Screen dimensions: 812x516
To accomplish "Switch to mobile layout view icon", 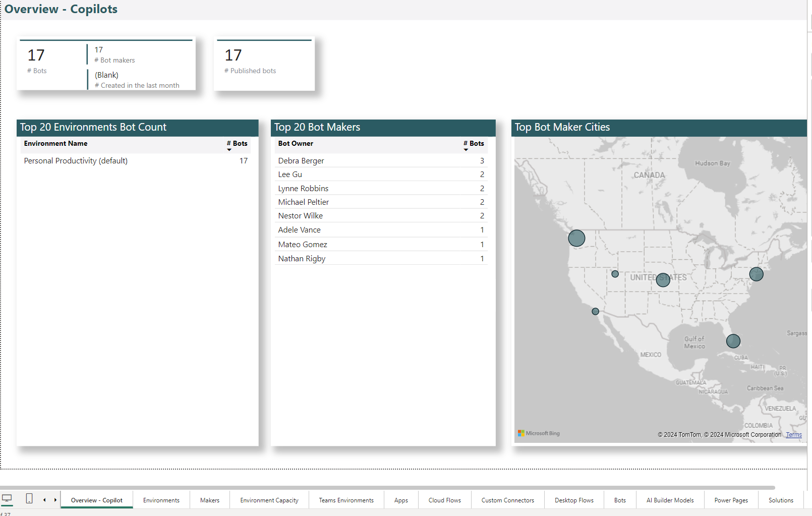I will pos(29,499).
